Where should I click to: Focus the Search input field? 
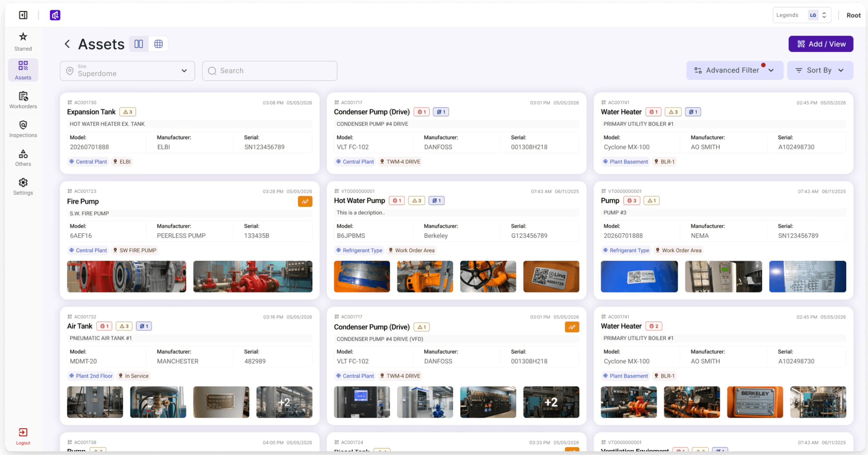(270, 71)
